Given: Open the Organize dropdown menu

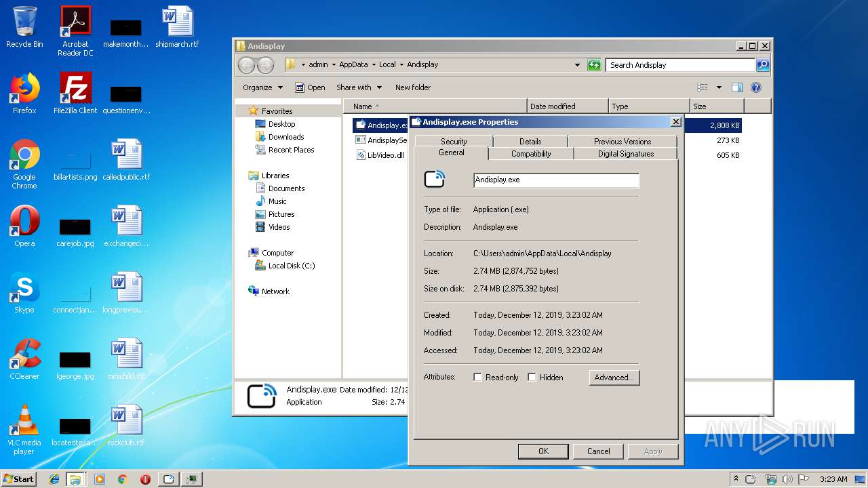Looking at the screenshot, I should [262, 87].
